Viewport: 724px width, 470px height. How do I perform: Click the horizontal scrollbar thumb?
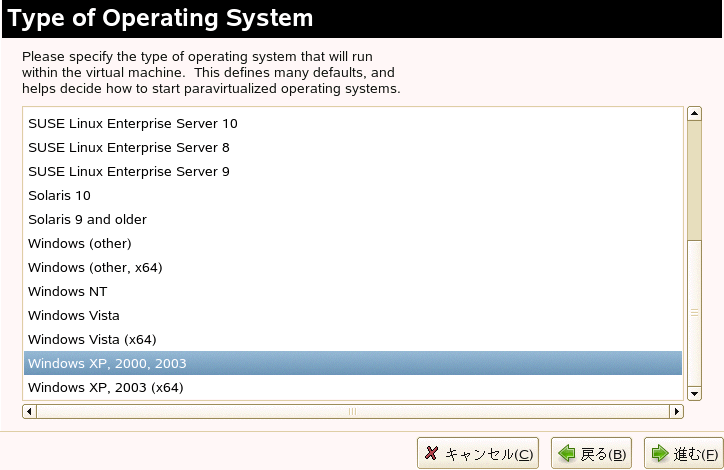(x=353, y=411)
